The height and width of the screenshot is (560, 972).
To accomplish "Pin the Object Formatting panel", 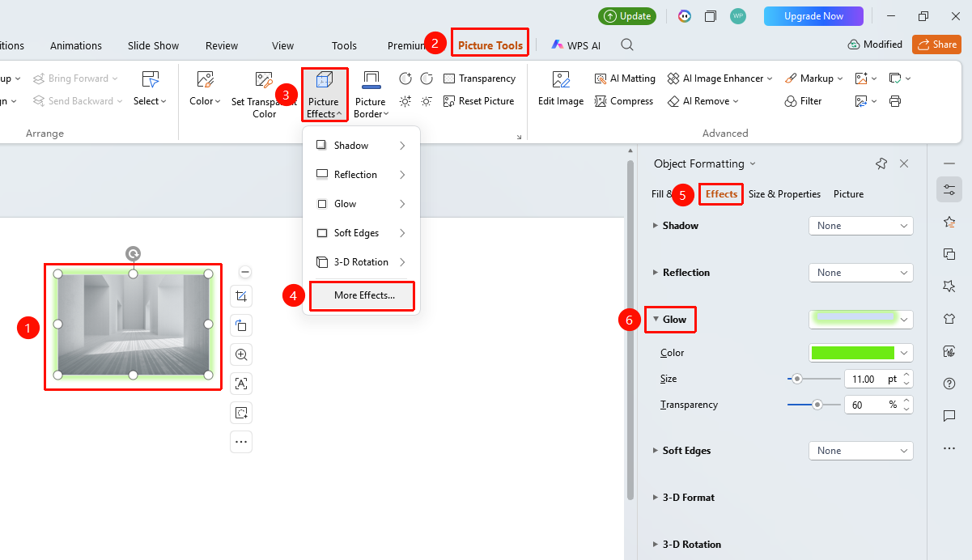I will tap(881, 163).
